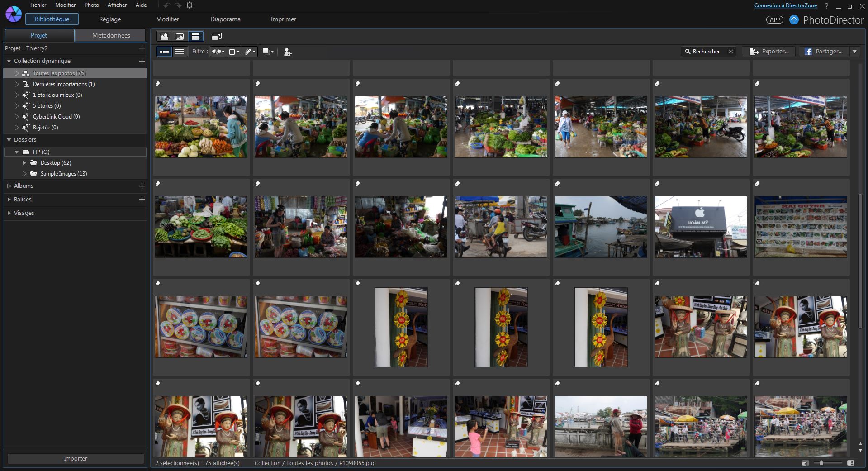Select the Bibliothèque module

point(52,19)
